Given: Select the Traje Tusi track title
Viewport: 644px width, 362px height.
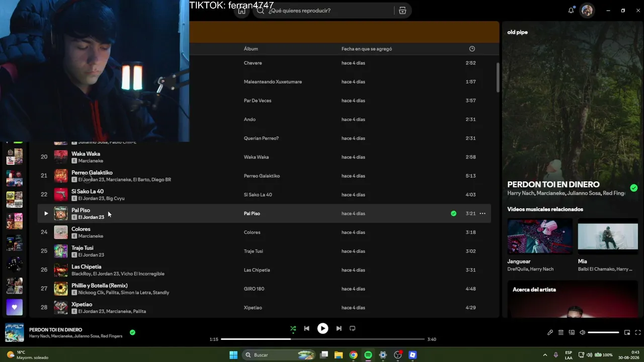Looking at the screenshot, I should click(83, 248).
